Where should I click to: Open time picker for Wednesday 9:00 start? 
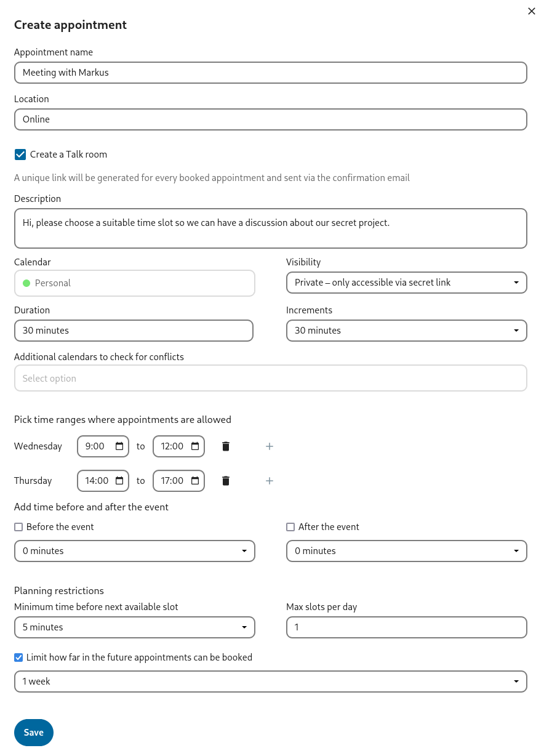pyautogui.click(x=119, y=446)
